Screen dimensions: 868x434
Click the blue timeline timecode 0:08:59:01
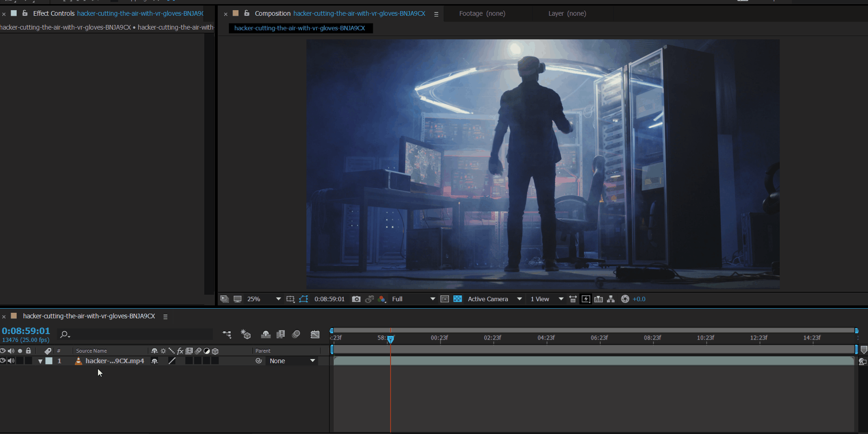pyautogui.click(x=26, y=331)
